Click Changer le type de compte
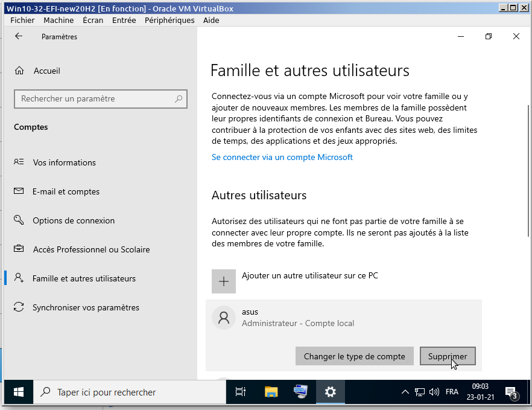 tap(354, 356)
